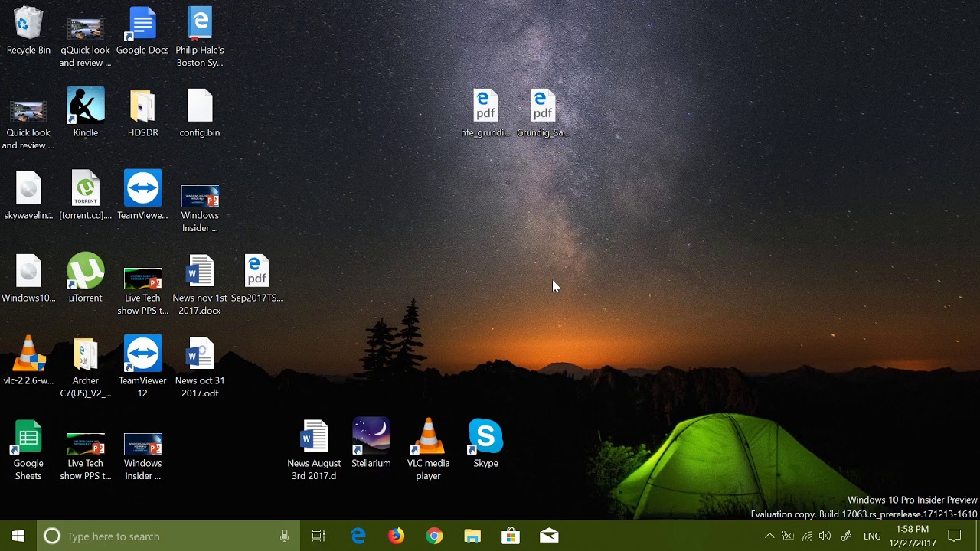Viewport: 980px width, 551px height.
Task: Select the hfe_grundi PDF file
Action: pyautogui.click(x=485, y=112)
